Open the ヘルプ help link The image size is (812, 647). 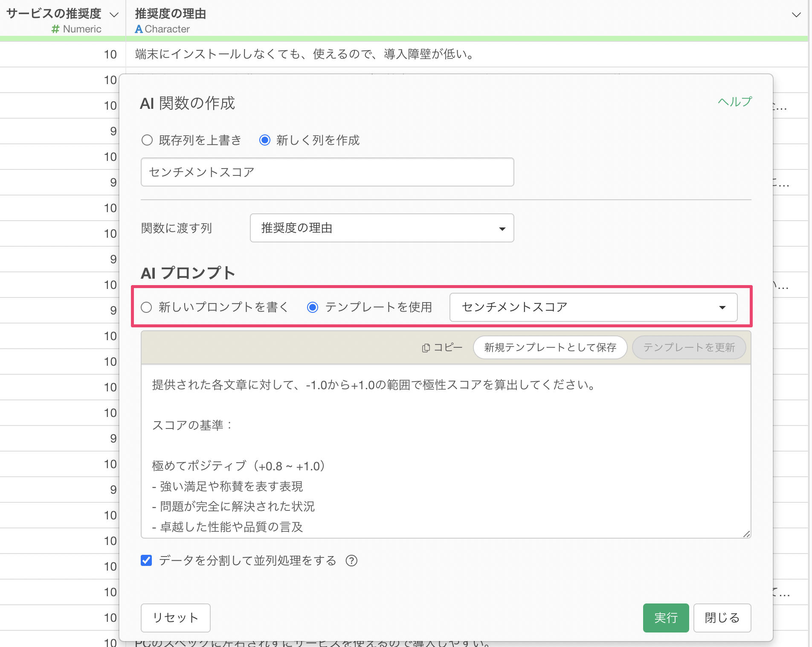pos(734,102)
